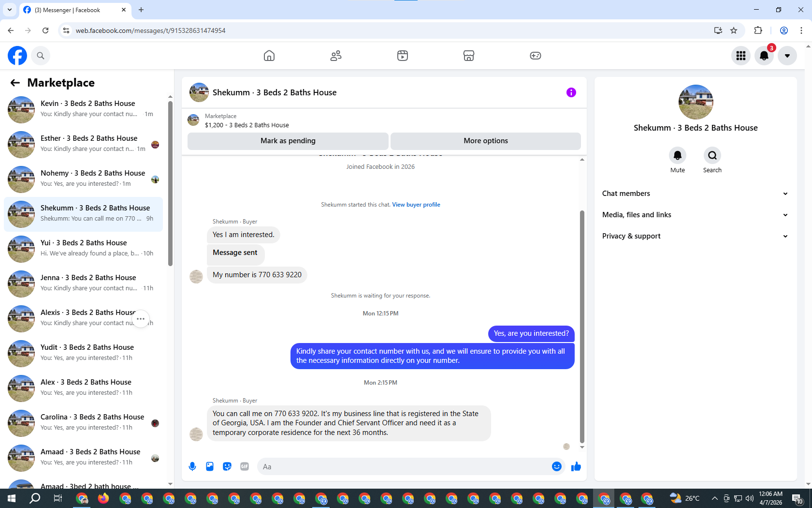Choose a GIF for the message
Viewport: 812px width, 508px height.
click(x=245, y=466)
